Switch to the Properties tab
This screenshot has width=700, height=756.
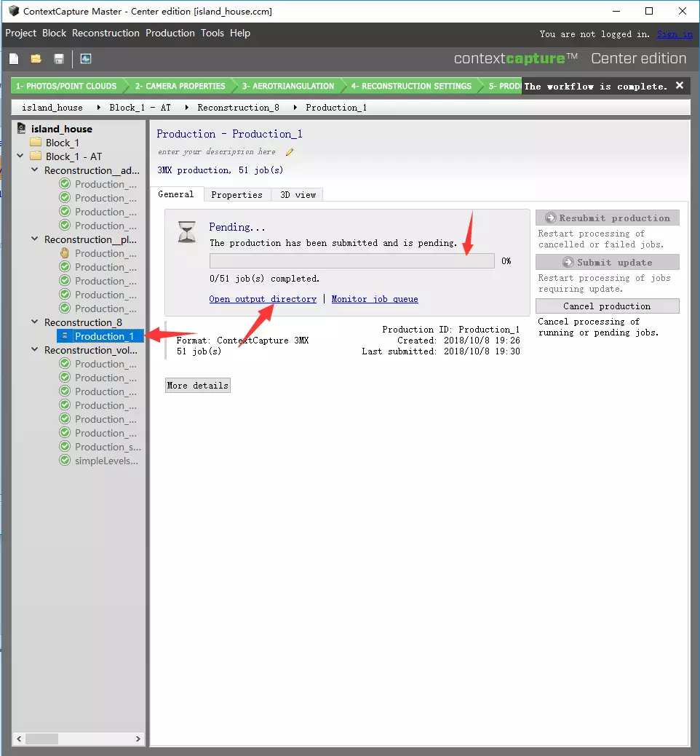pyautogui.click(x=236, y=195)
